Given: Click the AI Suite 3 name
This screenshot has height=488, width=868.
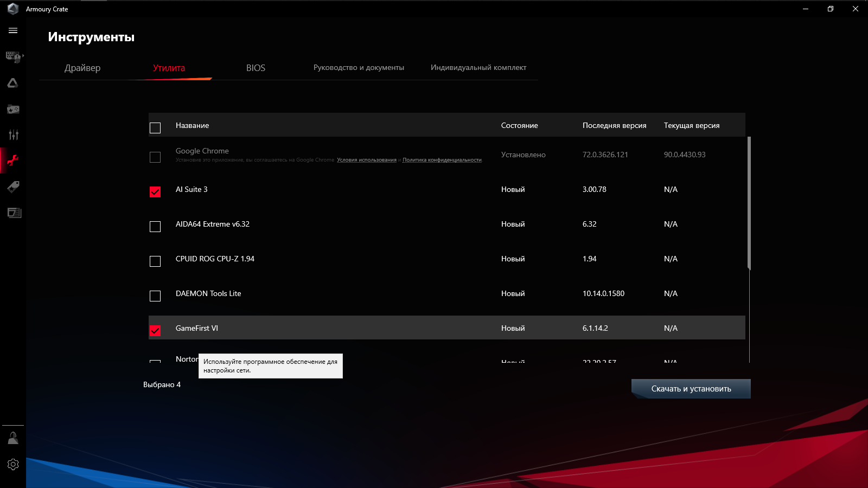Looking at the screenshot, I should [192, 189].
